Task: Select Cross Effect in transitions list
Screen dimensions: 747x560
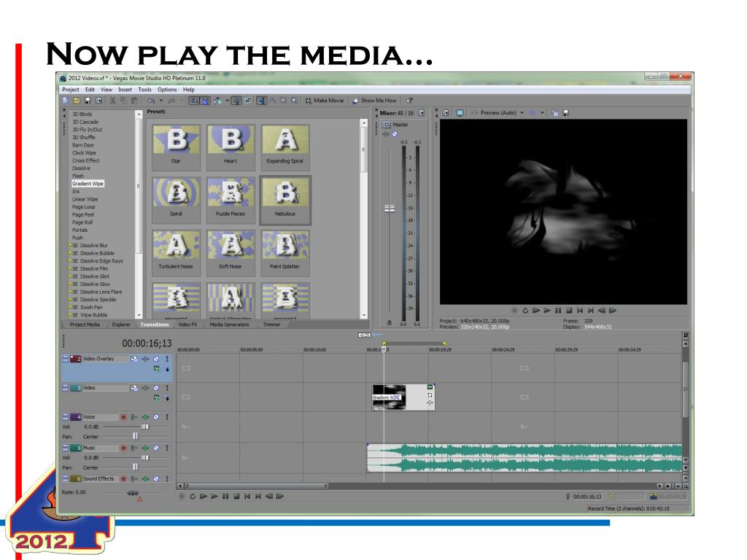Action: 86,160
